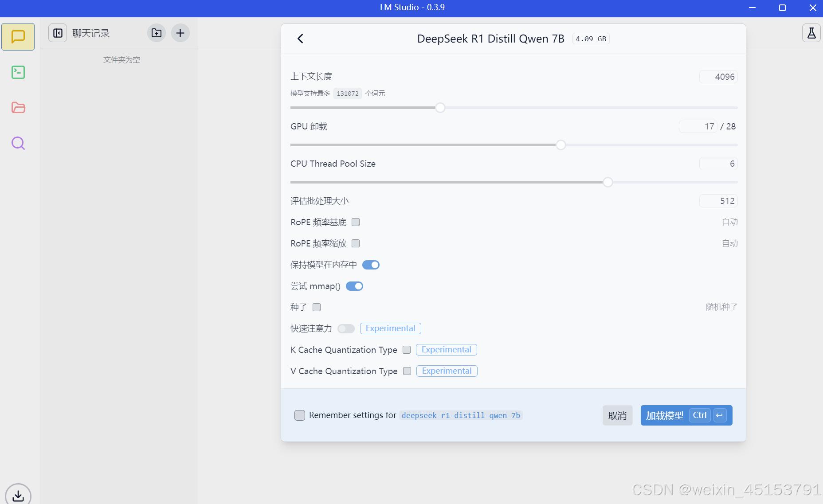Viewport: 823px width, 504px height.
Task: Click the 自动 value for RoPE 频率基底
Action: (730, 222)
